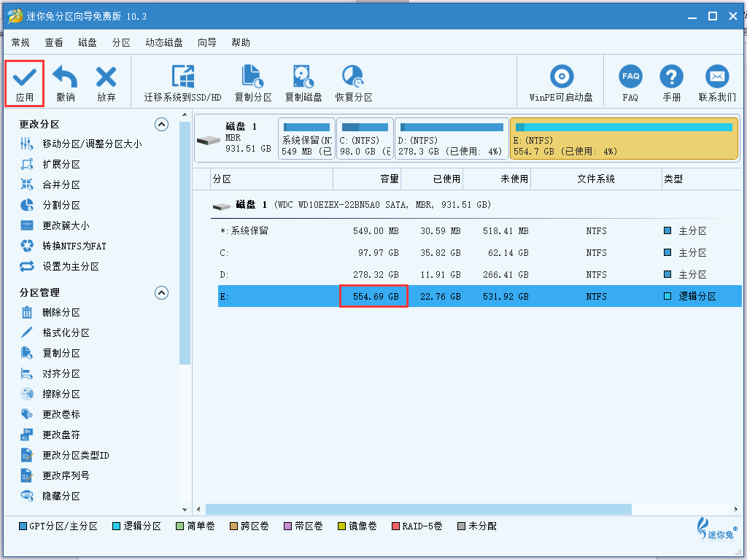Screen dimensions: 747x560
Task: Sort by 容量 column header
Action: tap(367, 179)
